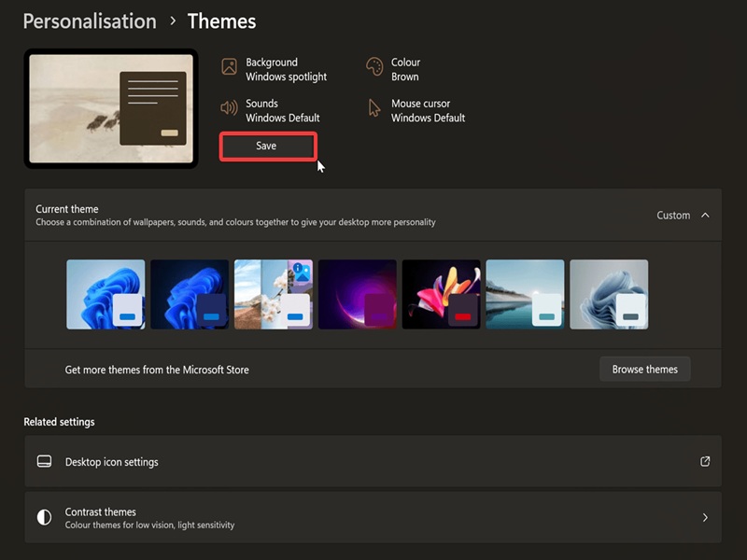
Task: Select the Windows spotlight collage theme
Action: 274,294
